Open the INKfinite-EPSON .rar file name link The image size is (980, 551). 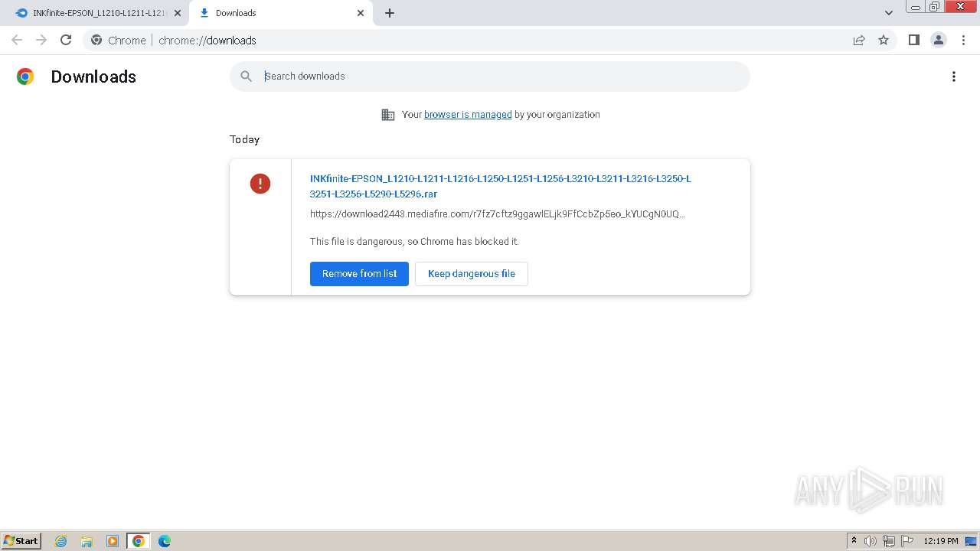[501, 186]
